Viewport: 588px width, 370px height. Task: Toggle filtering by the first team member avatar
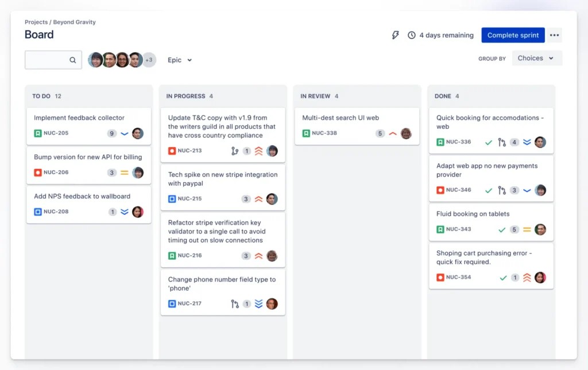click(96, 60)
